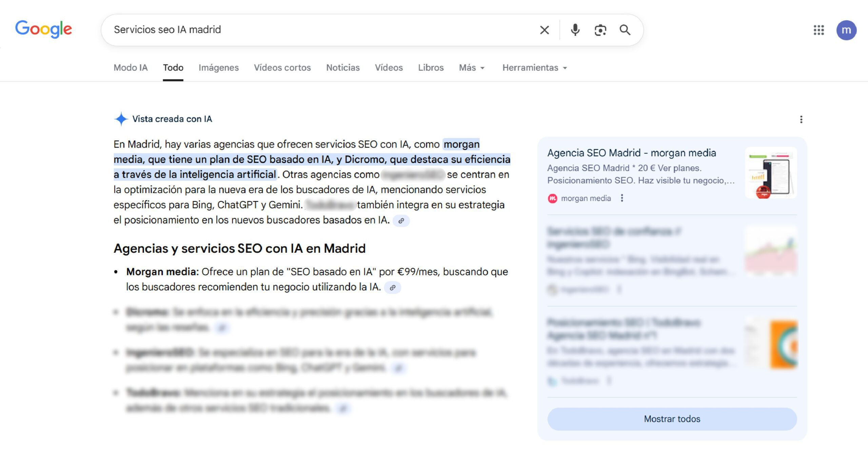Open morgan media result options menu

(622, 198)
